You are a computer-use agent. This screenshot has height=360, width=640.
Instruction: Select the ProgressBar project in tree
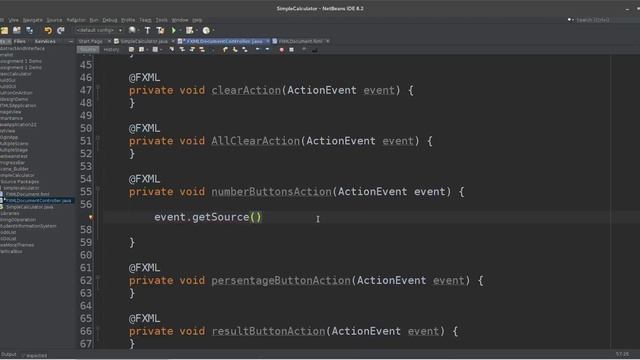click(13, 163)
